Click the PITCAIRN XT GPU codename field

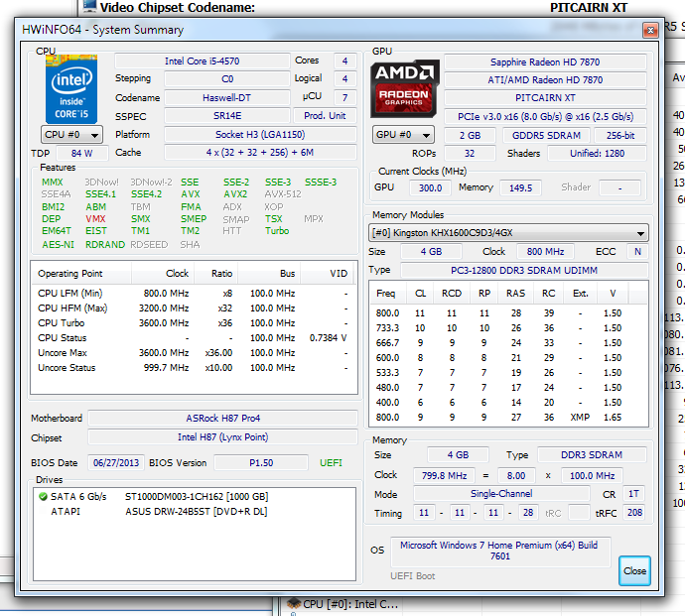(545, 98)
